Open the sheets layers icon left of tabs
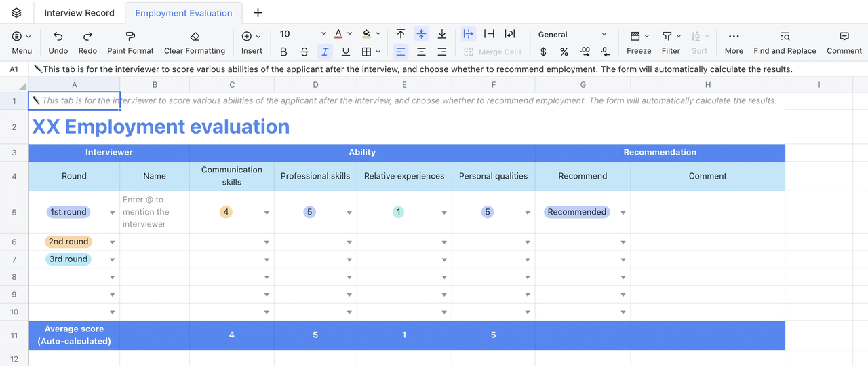Screen dimensions: 868x366 [x=16, y=13]
